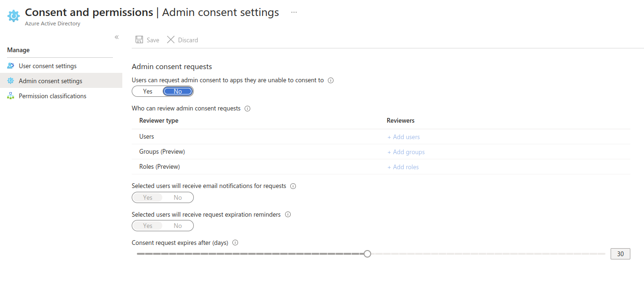The height and width of the screenshot is (290, 644).
Task: Click info icon beside users can request consent
Action: click(x=331, y=80)
